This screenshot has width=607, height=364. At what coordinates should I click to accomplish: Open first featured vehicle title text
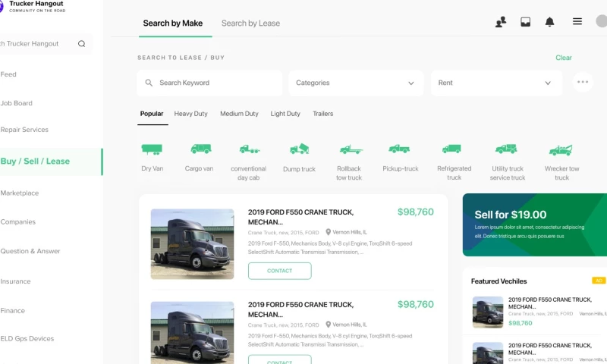pyautogui.click(x=550, y=303)
